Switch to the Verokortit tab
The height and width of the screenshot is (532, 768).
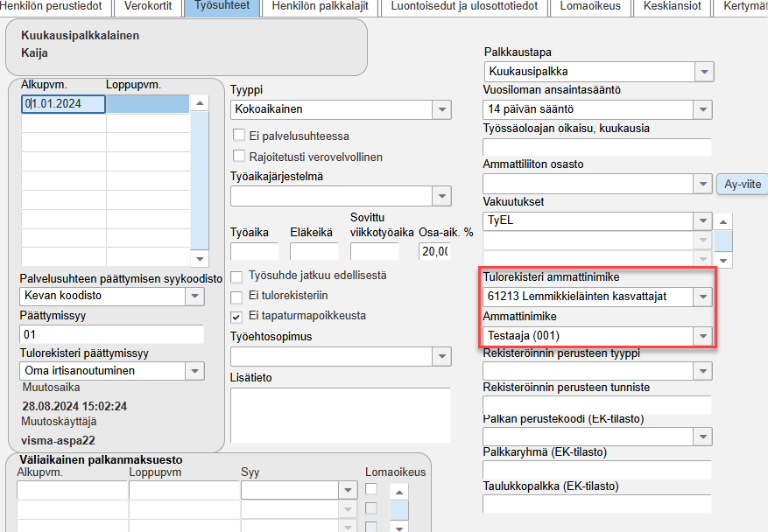(x=146, y=7)
